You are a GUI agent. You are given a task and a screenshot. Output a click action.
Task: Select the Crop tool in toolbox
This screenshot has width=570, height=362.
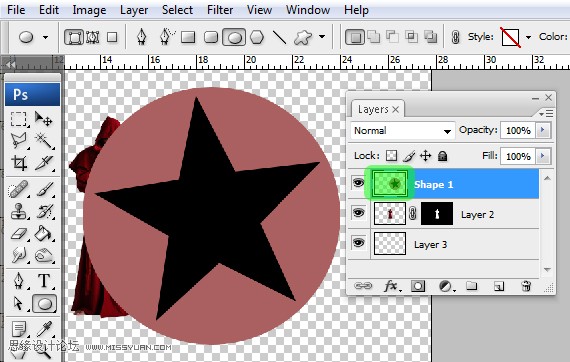click(19, 163)
